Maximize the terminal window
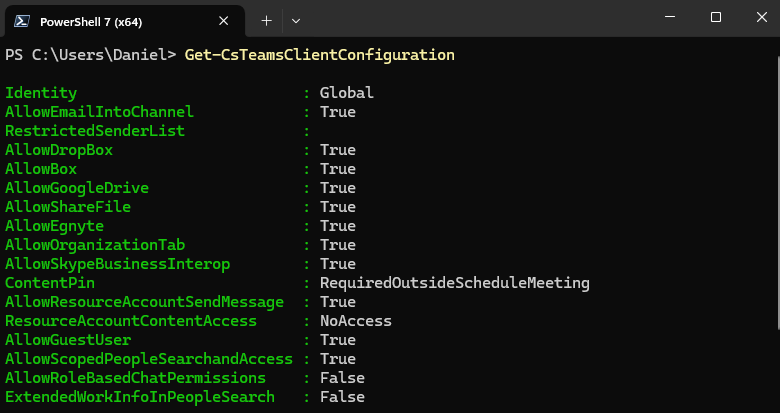This screenshot has height=413, width=780. coord(716,17)
